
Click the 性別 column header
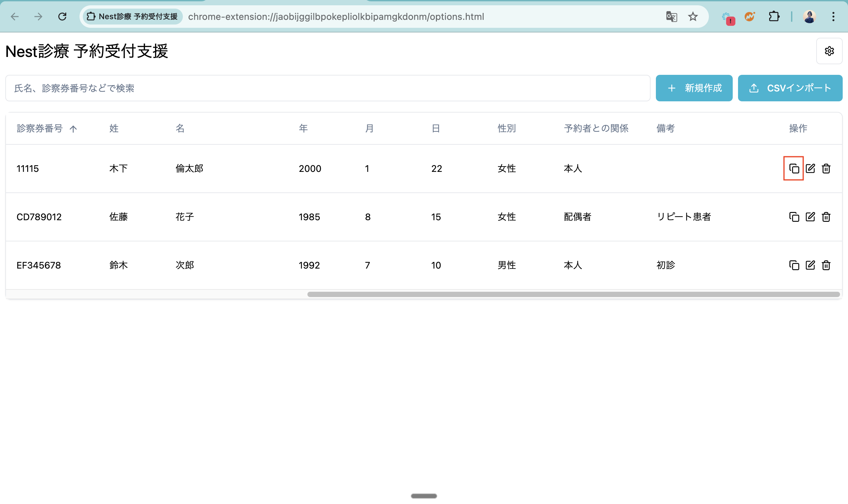(506, 128)
